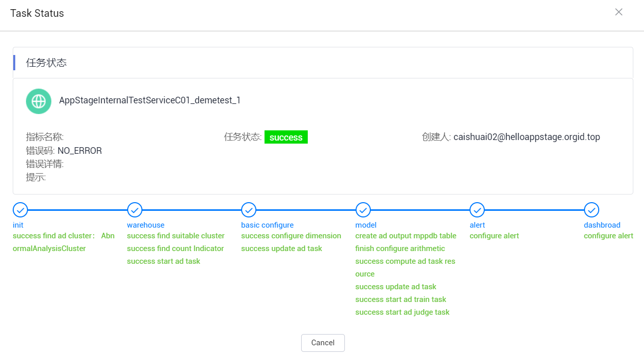
Task: Select the warehouse step label
Action: (145, 225)
